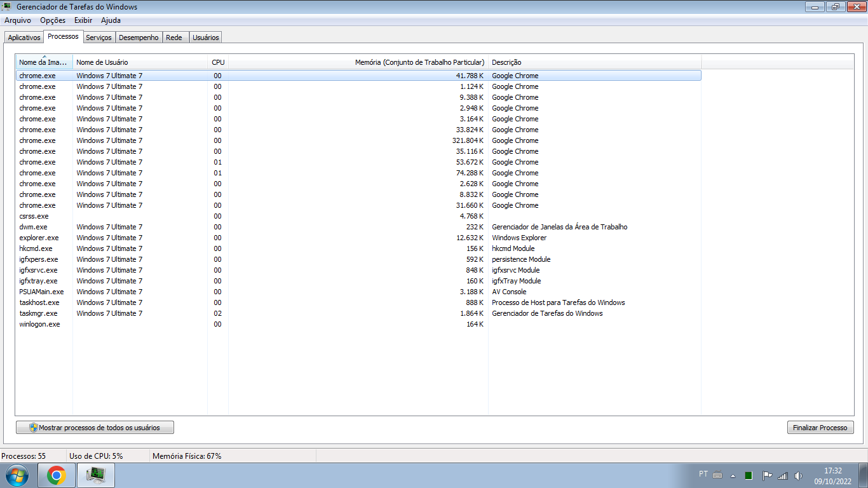Click the Processos: 55 status entry

[24, 456]
